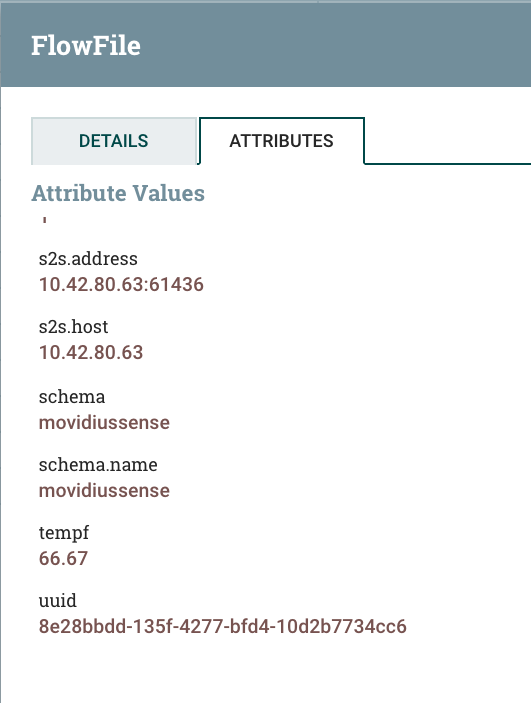Viewport: 531px width, 703px height.
Task: Select the s2s.host value 10.42.80.63
Action: [91, 353]
